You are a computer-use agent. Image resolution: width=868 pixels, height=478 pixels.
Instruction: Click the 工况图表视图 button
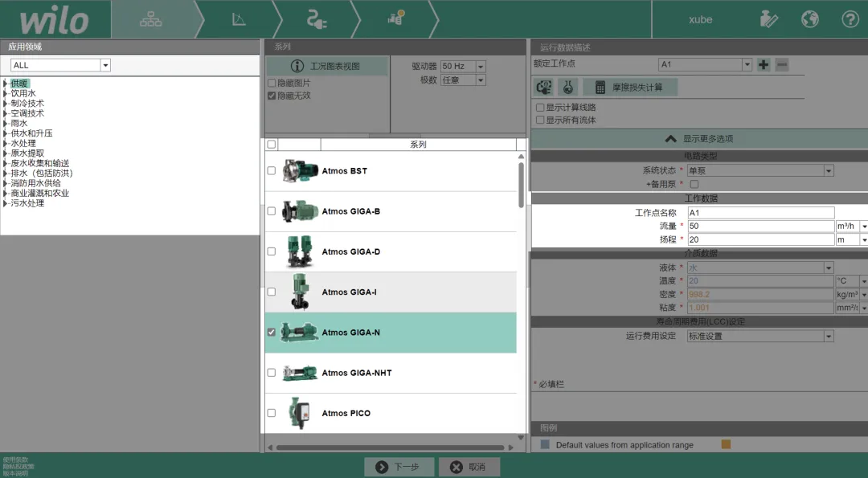tap(327, 66)
